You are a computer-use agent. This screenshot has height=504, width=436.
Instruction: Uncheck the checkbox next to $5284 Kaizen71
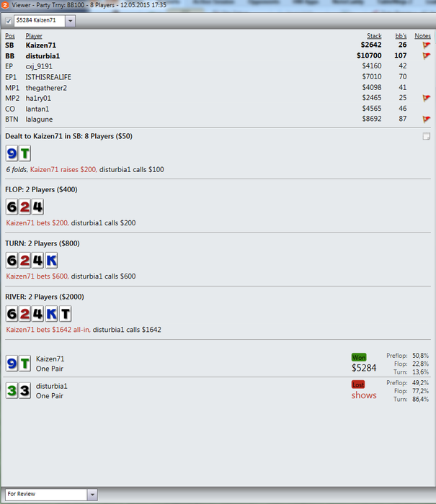(9, 21)
